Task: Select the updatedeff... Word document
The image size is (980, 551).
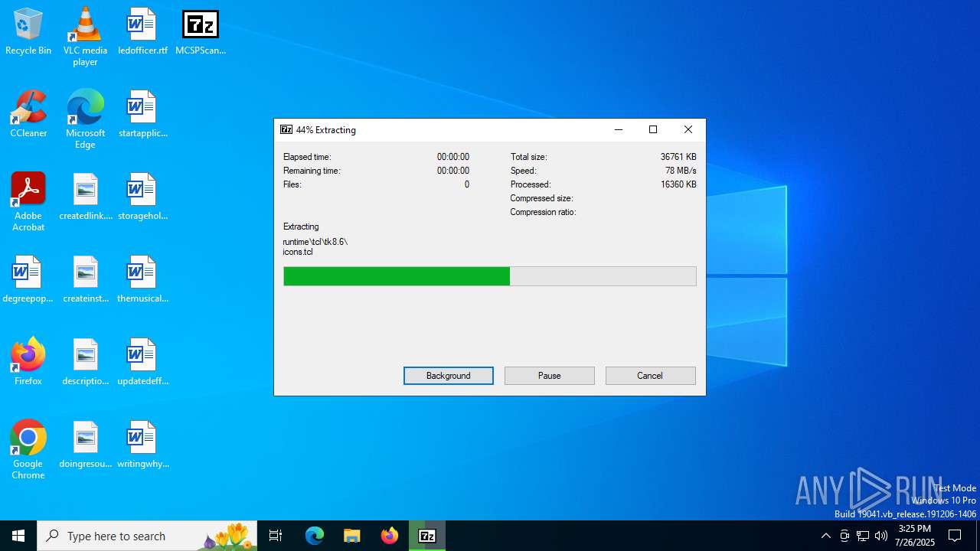Action: point(142,361)
